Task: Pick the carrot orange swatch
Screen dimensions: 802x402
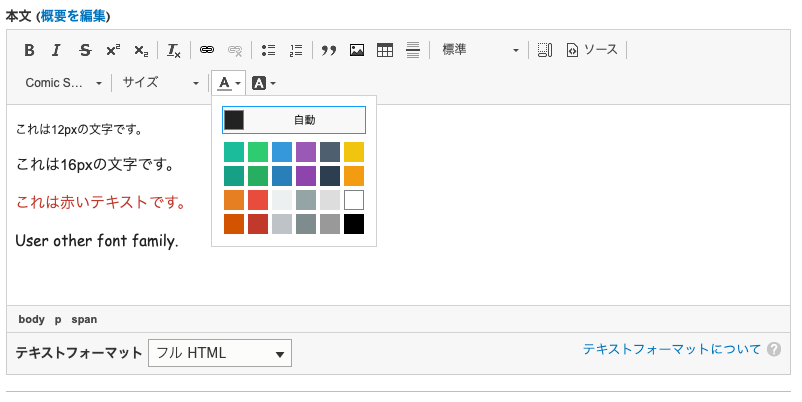Action: [x=234, y=200]
